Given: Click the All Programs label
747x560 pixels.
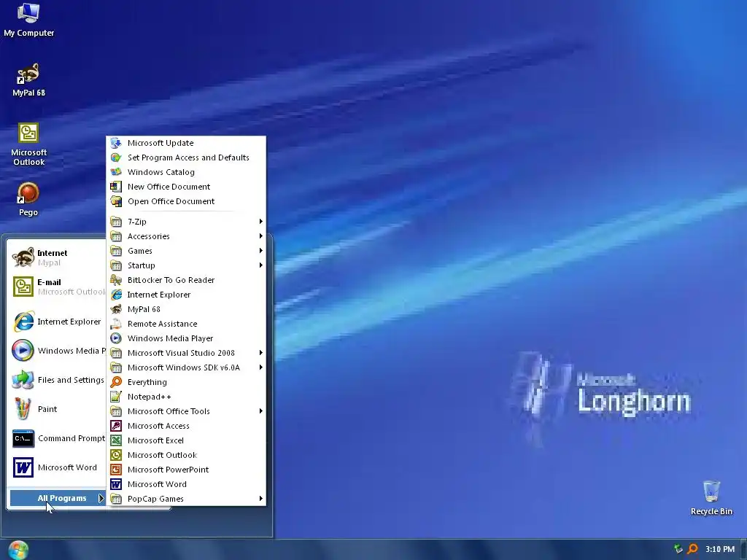Looking at the screenshot, I should tap(62, 498).
